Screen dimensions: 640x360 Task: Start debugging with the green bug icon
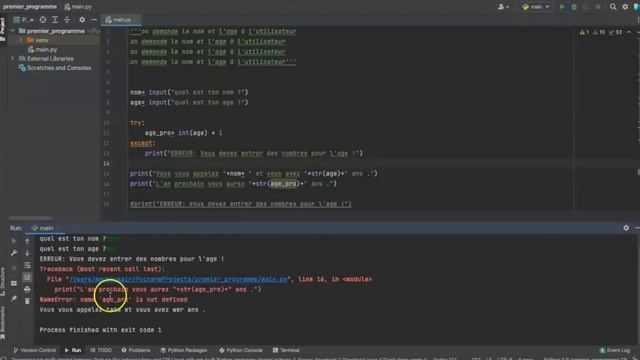[574, 7]
